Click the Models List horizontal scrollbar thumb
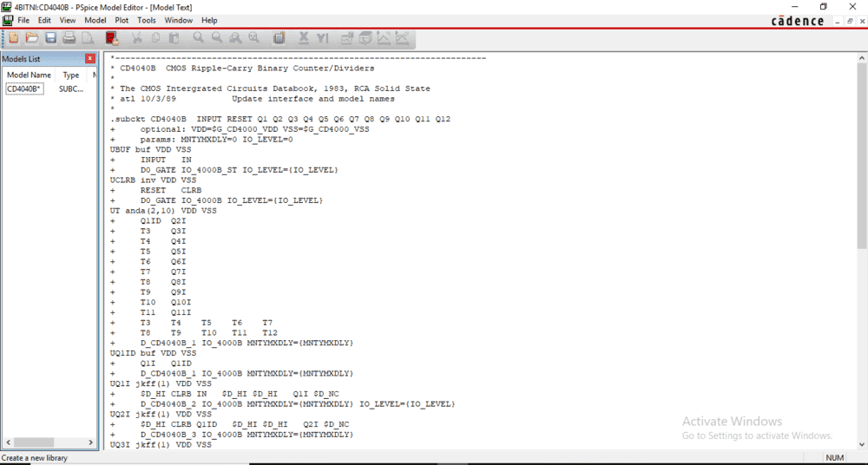 [x=34, y=442]
